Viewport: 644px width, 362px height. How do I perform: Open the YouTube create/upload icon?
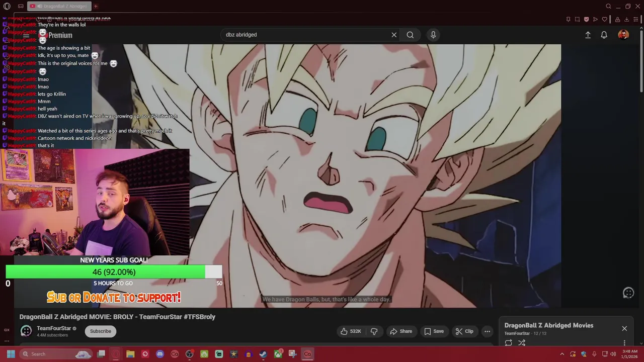pos(588,35)
